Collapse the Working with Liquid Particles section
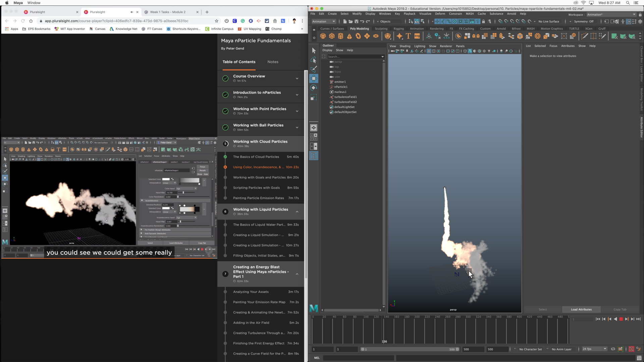 click(297, 212)
